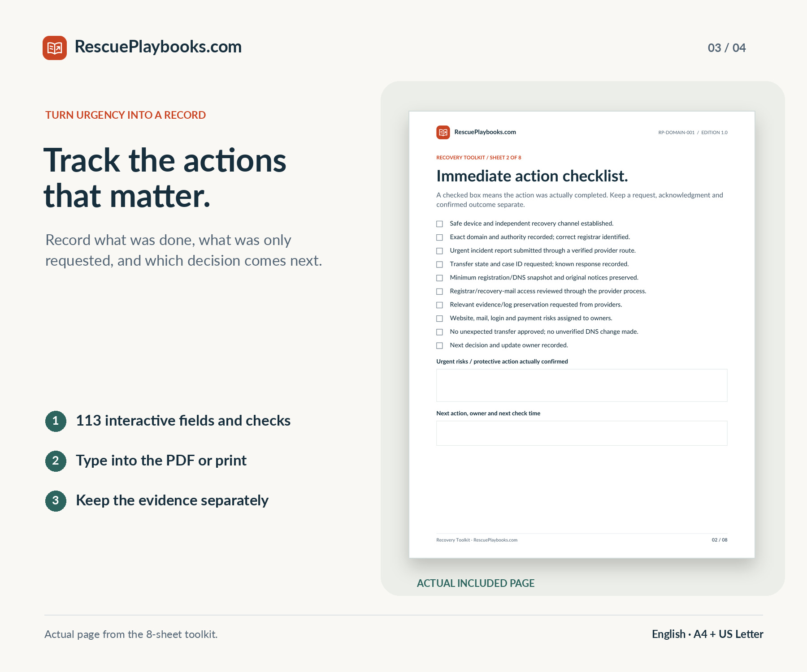Click the orange RescuePlaybooks book logo icon
807x672 pixels.
pos(55,48)
